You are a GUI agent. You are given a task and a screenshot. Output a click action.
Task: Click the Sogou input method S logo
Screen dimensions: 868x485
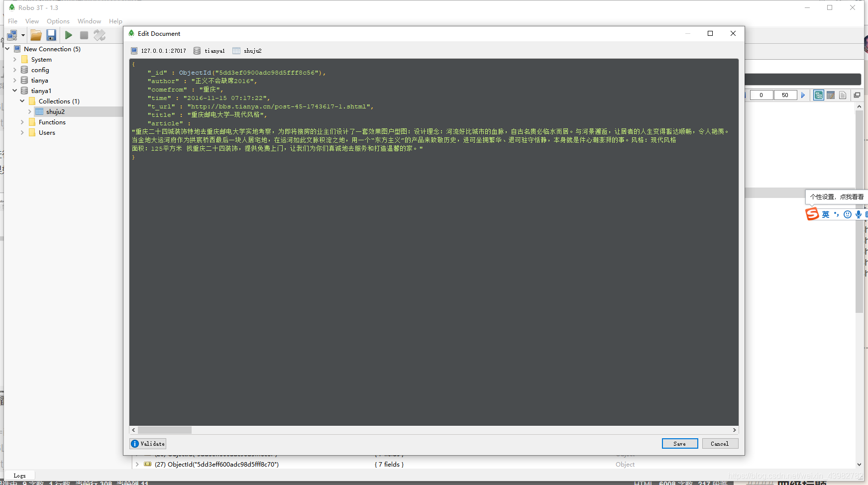812,214
